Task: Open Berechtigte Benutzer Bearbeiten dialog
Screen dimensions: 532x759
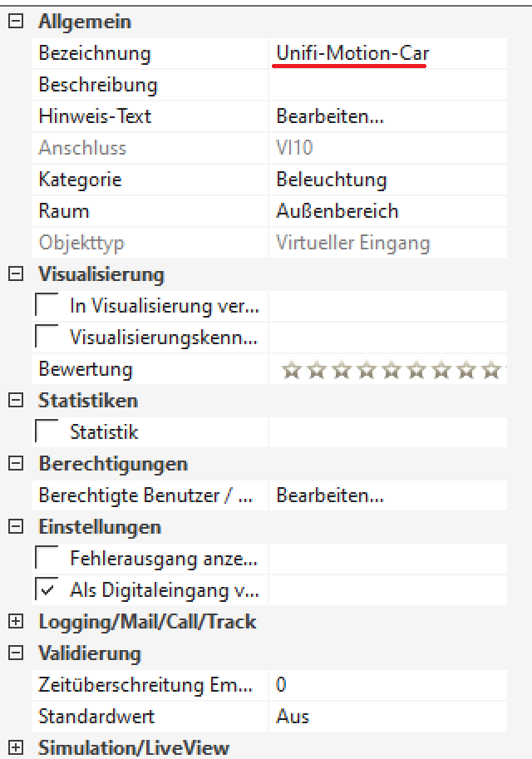Action: (330, 495)
